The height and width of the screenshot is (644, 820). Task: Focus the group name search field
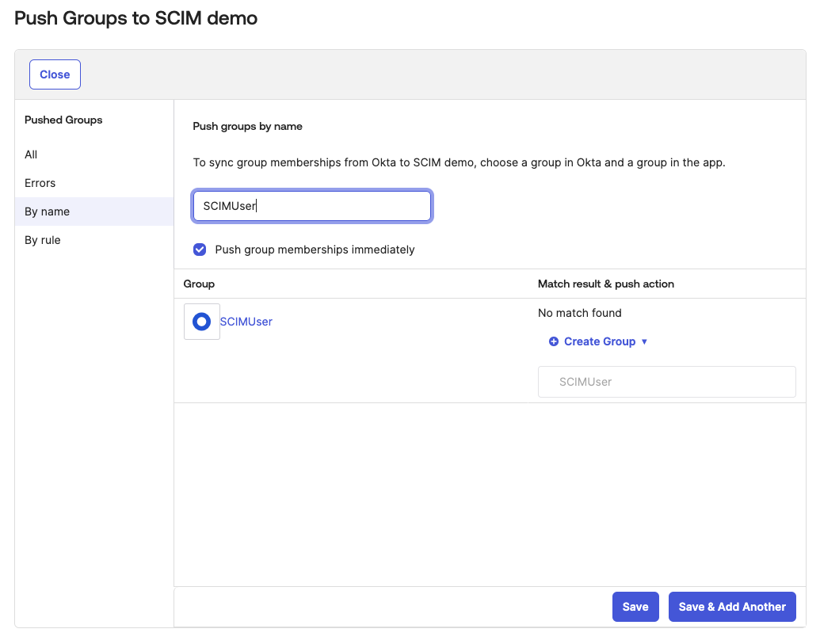312,206
